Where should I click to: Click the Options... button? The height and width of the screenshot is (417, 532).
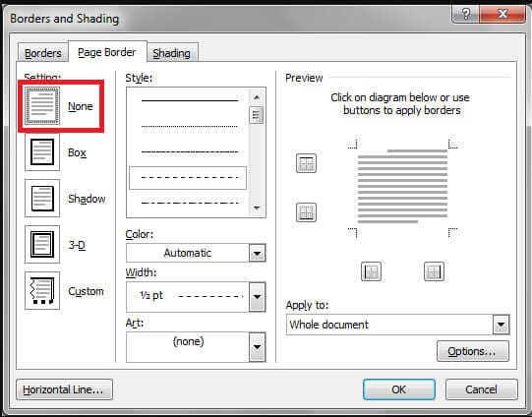473,351
